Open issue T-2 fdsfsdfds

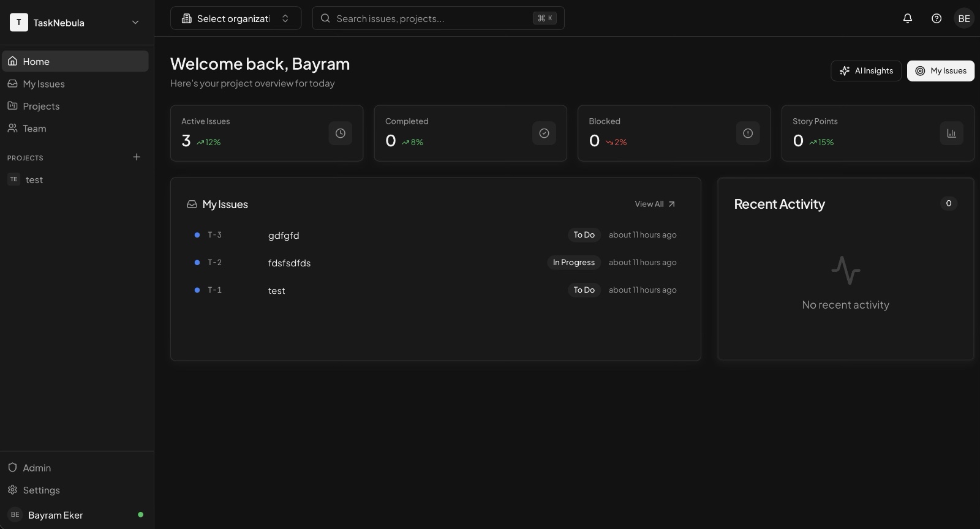tap(435, 263)
